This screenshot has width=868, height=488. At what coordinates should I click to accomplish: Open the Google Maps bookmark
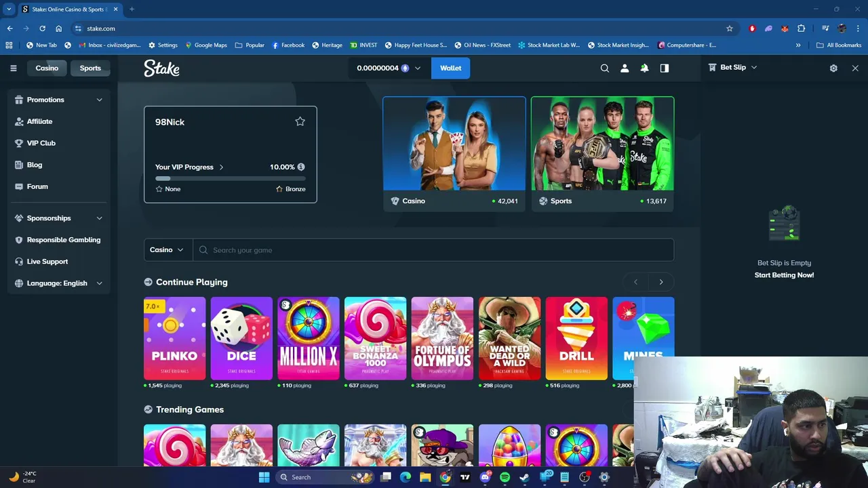pos(206,45)
